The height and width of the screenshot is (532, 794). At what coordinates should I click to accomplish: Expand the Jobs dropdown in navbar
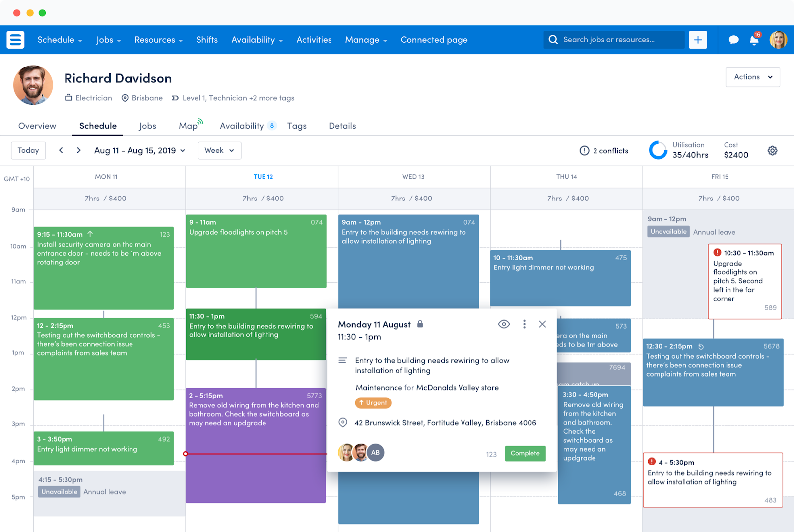coord(108,40)
